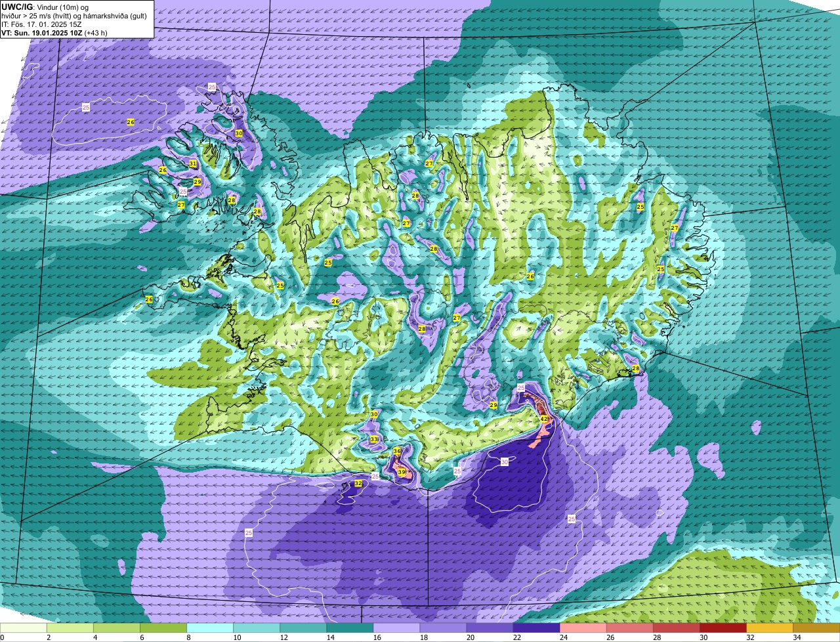Click the legend scale number 8
The height and width of the screenshot is (642, 840).
pos(188,637)
